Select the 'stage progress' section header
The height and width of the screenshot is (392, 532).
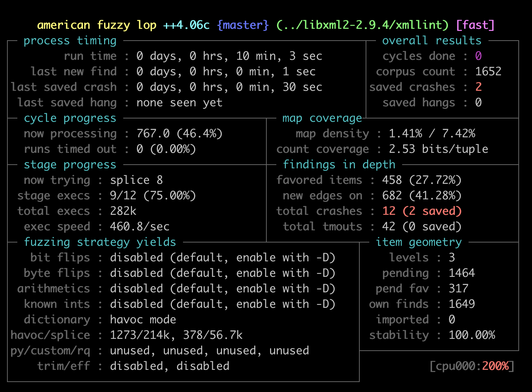click(x=70, y=165)
